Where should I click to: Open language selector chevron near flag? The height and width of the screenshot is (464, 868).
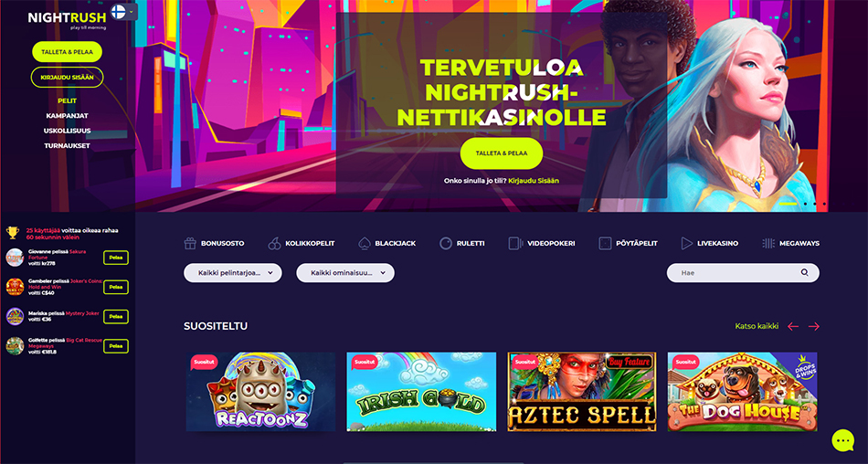(132, 12)
